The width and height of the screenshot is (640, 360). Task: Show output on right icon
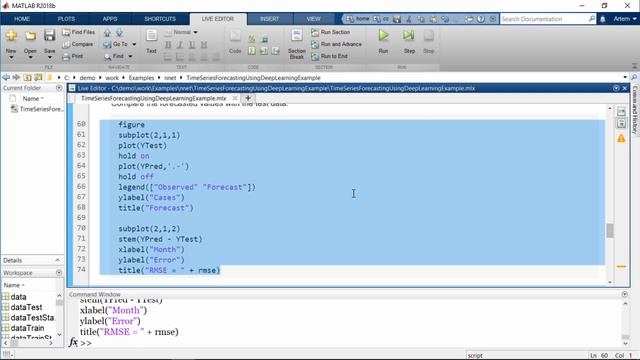tap(621, 111)
